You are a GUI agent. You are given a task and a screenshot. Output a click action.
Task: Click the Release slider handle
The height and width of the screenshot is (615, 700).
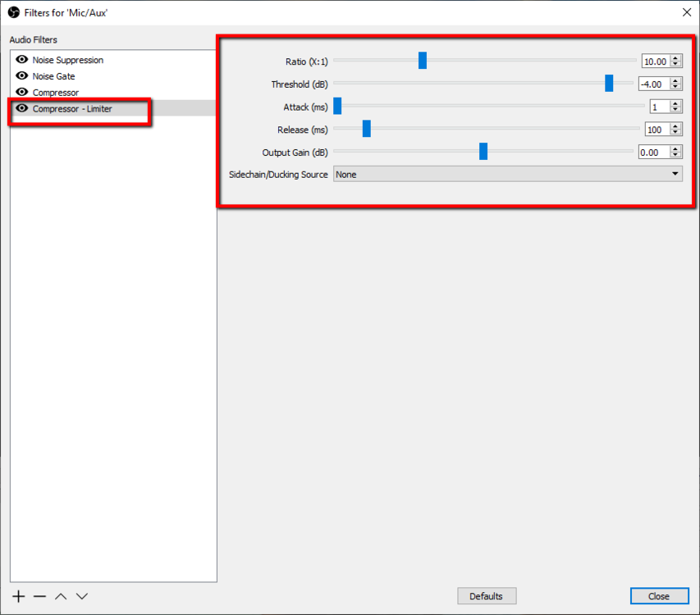pos(367,129)
